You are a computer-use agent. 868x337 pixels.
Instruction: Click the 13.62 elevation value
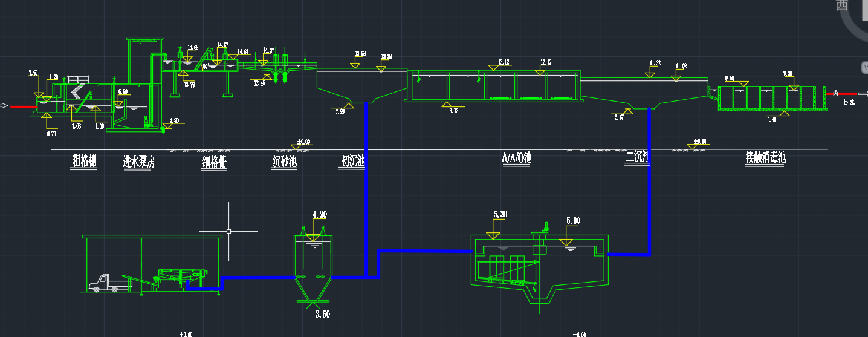[360, 54]
